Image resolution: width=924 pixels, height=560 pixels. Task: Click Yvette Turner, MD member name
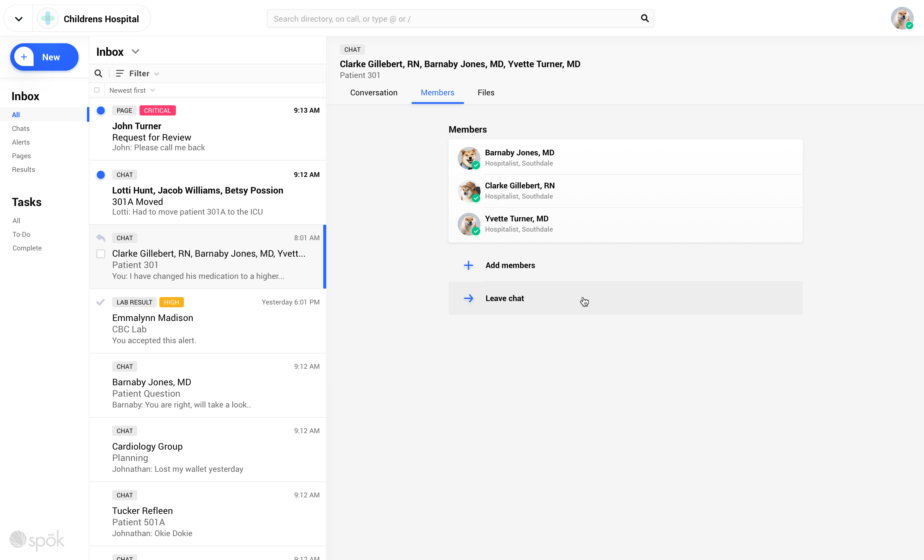tap(516, 219)
